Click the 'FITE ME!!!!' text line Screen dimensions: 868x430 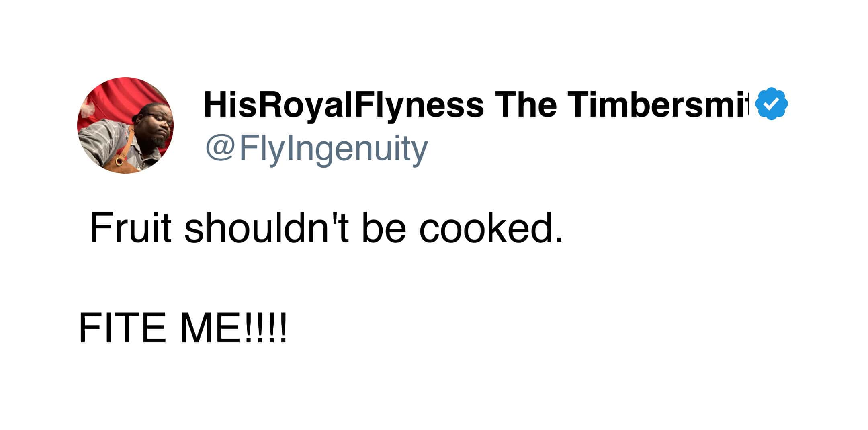pos(183,328)
